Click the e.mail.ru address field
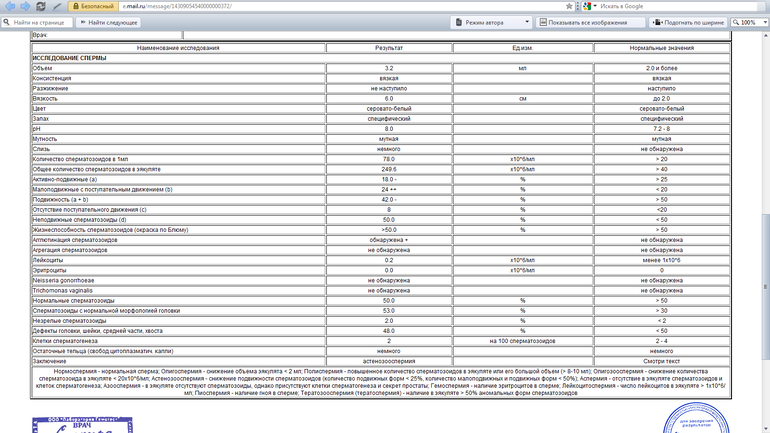The image size is (770, 433). click(x=300, y=6)
